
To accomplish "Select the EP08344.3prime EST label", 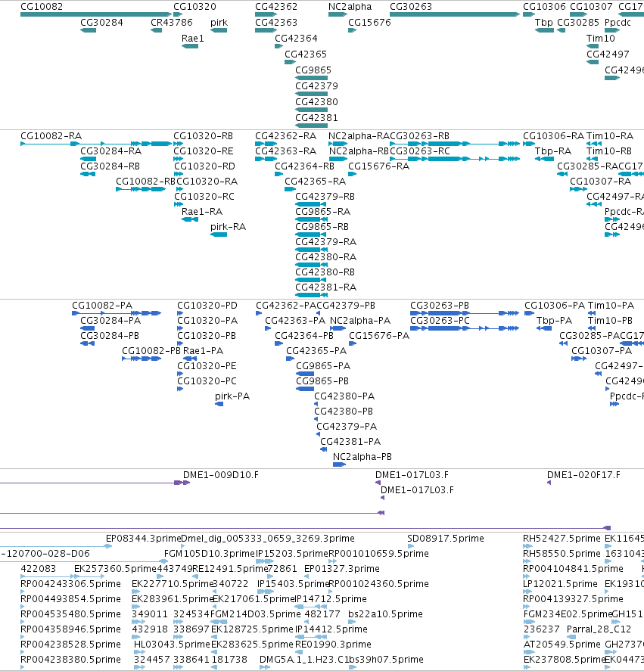I will click(x=144, y=539).
